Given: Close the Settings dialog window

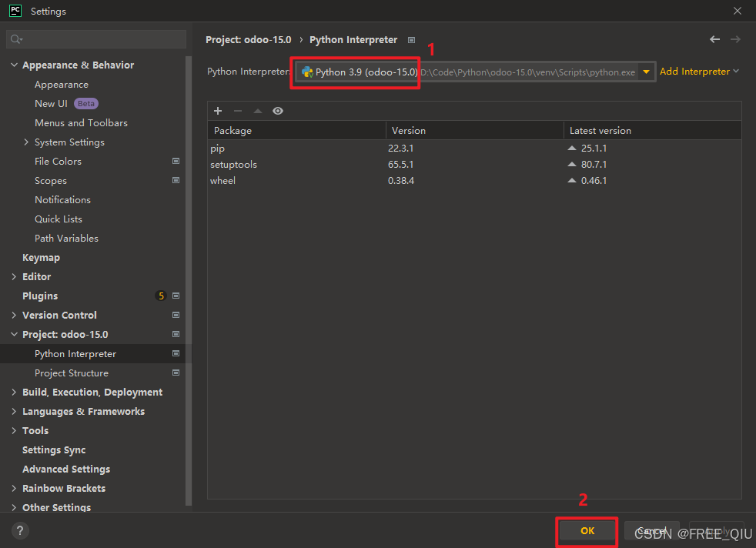Looking at the screenshot, I should (x=738, y=11).
